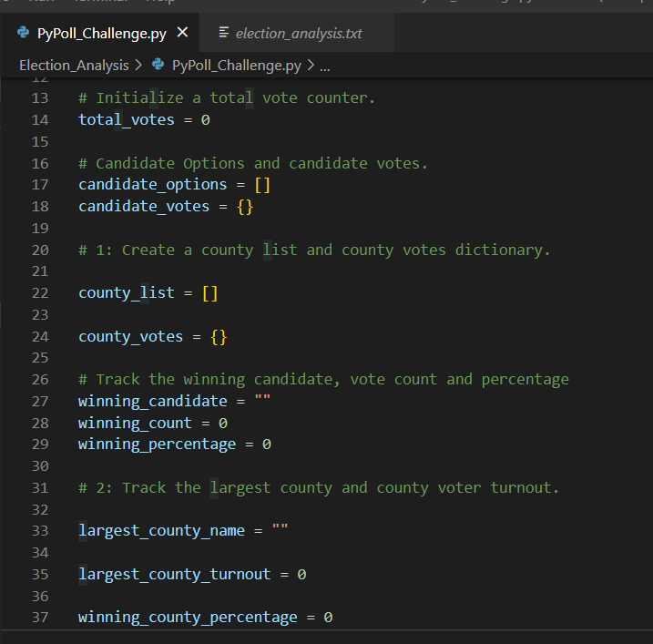Select PyPoll_Challenge.py in the breadcrumb path

237,66
